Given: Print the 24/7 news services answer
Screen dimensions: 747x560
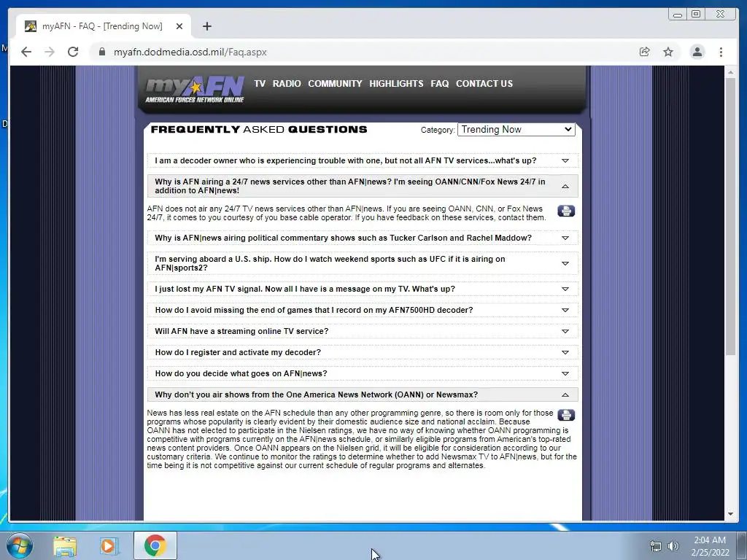Looking at the screenshot, I should [x=566, y=211].
